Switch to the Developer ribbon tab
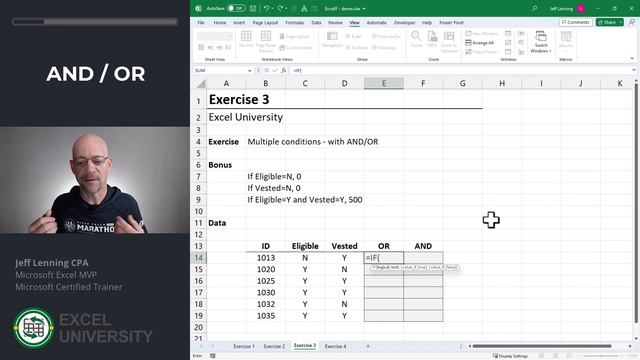This screenshot has height=360, width=640. [x=404, y=22]
